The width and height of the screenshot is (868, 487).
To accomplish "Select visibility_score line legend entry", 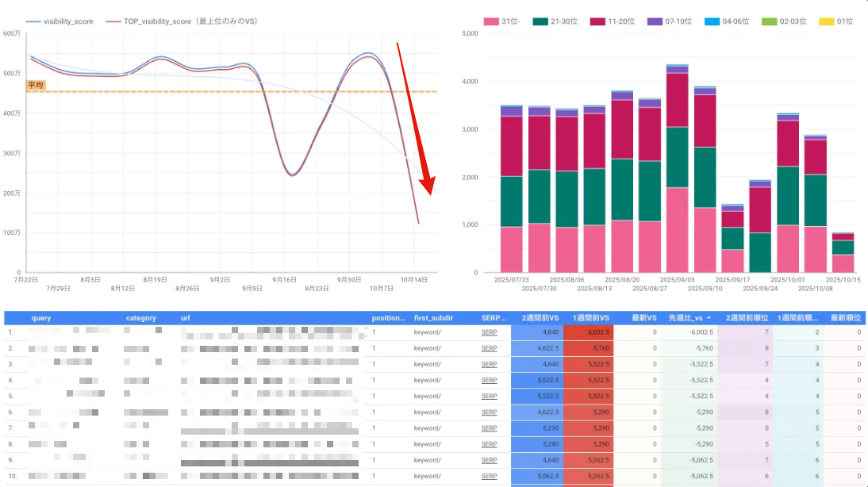I will tap(59, 21).
